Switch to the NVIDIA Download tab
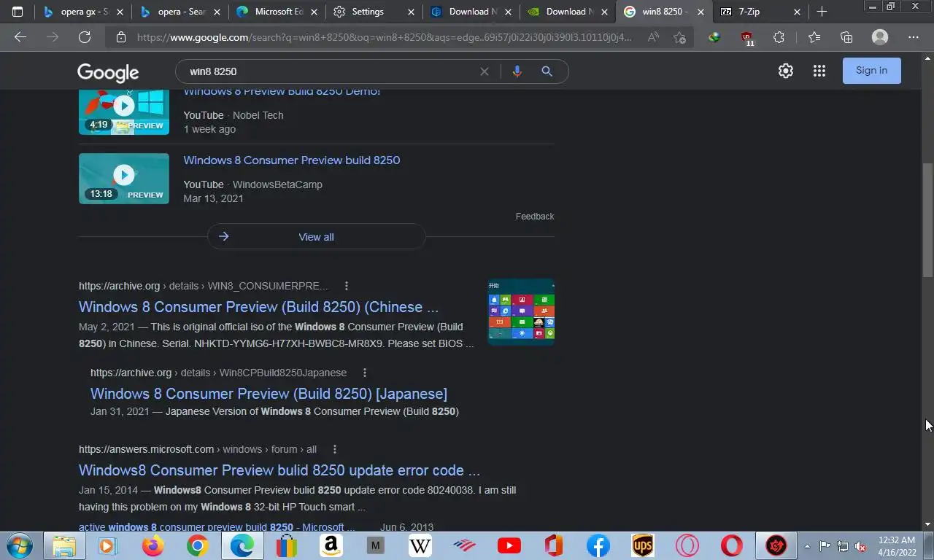Viewport: 934px width, 560px height. pyautogui.click(x=568, y=12)
